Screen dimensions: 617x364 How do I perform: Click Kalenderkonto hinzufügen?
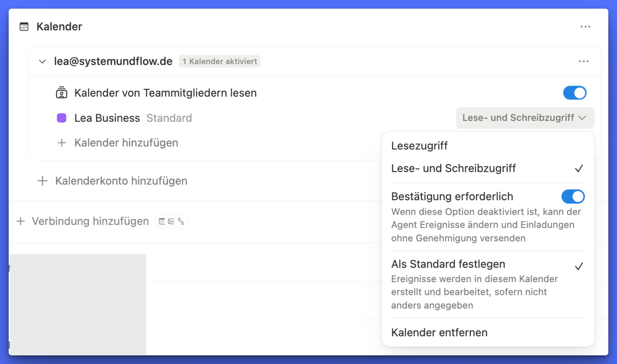tap(121, 181)
